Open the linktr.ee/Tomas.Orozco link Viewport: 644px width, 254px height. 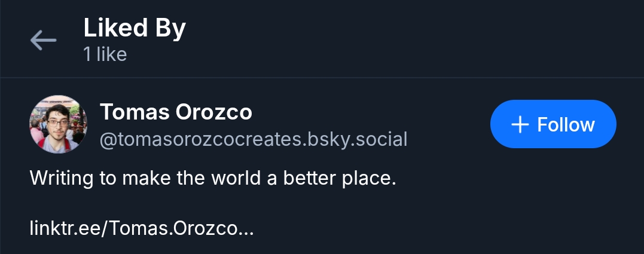(x=142, y=228)
